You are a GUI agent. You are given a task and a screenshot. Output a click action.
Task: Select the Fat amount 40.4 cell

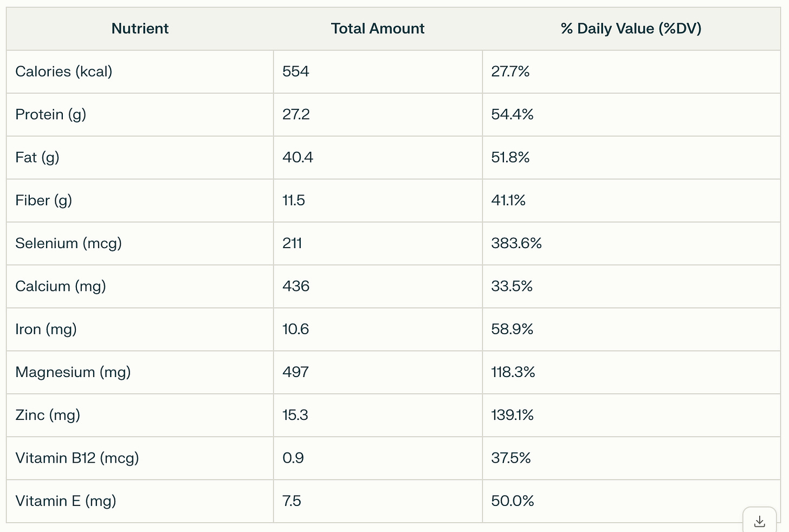coord(298,157)
